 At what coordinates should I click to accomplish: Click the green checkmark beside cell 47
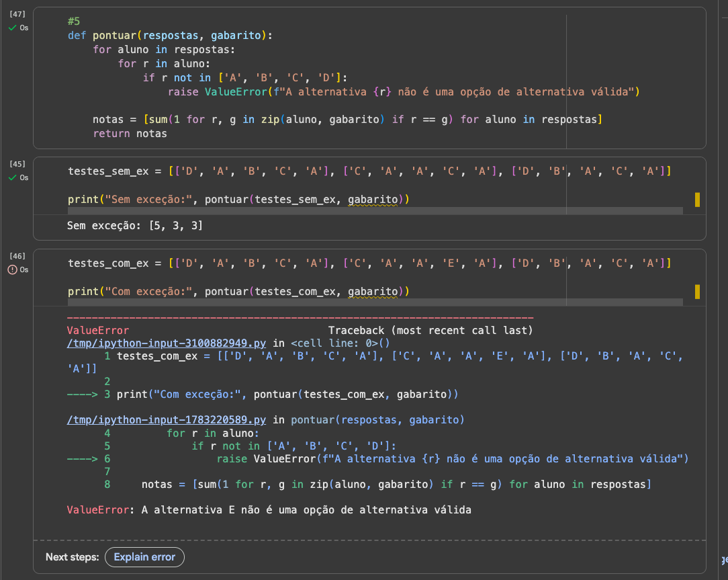(11, 28)
